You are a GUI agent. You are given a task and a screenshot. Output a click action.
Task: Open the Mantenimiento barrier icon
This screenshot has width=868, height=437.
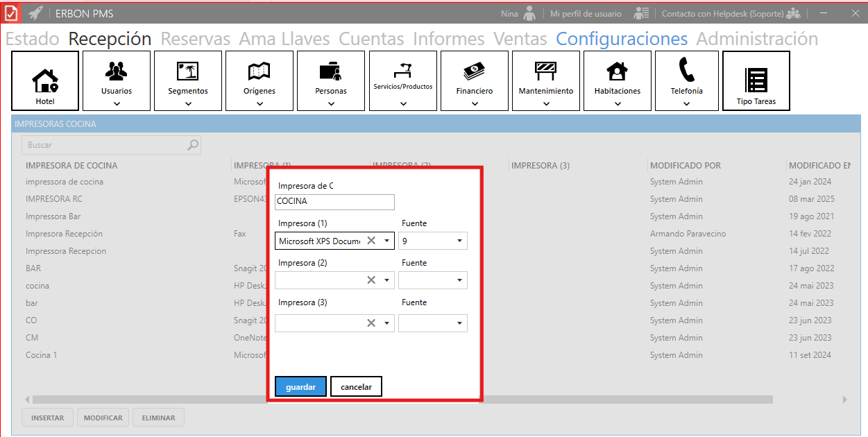tap(546, 71)
